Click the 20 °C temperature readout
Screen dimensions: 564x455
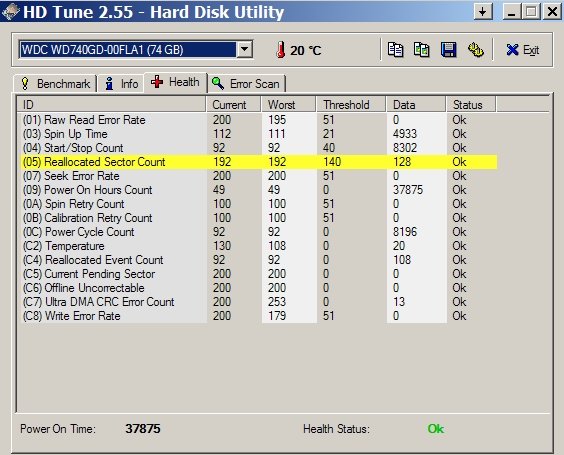pyautogui.click(x=305, y=50)
